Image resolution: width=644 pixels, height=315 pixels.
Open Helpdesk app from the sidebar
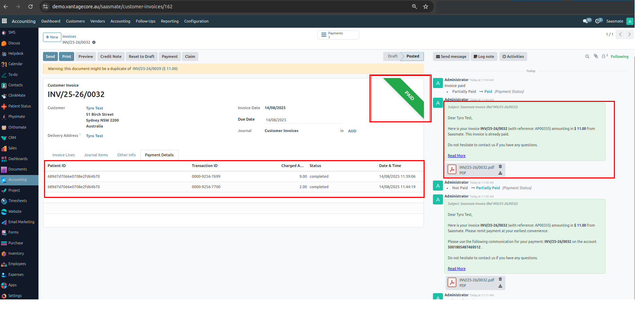16,54
